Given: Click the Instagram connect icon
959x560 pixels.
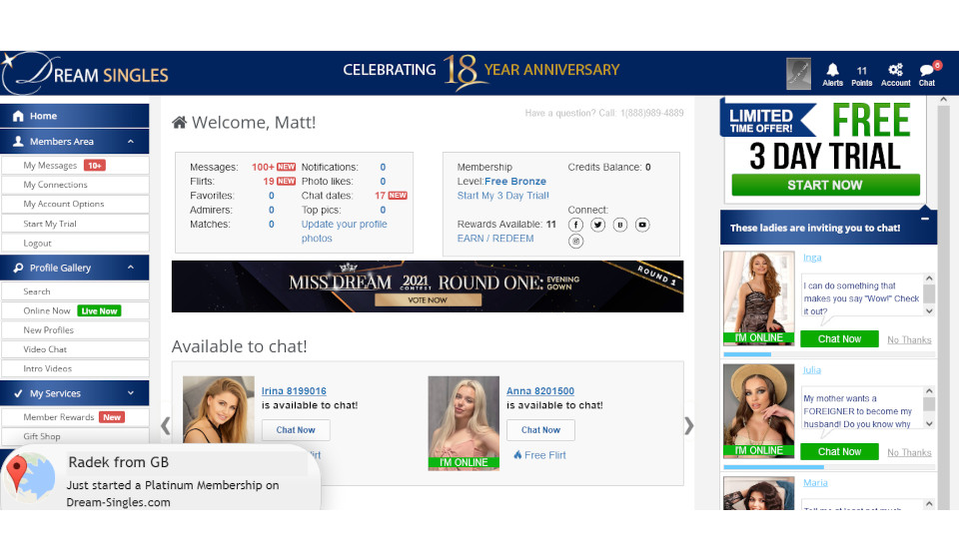Looking at the screenshot, I should pos(576,242).
